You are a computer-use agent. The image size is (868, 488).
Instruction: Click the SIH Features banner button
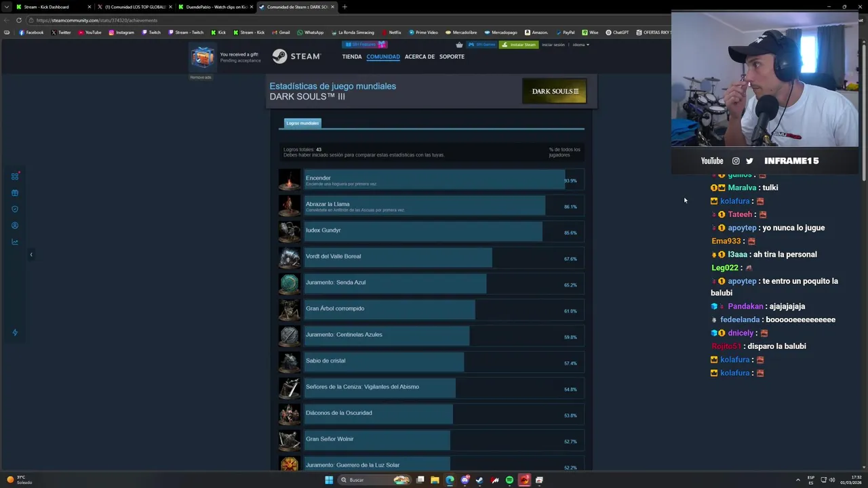(x=365, y=45)
